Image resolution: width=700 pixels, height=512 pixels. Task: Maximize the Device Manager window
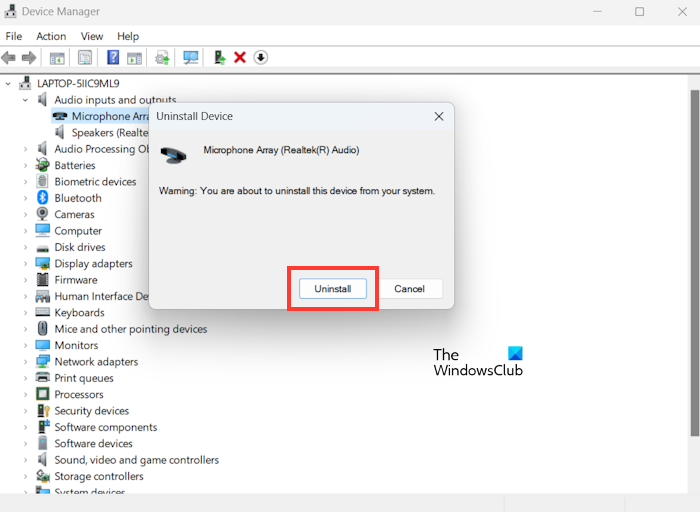(639, 12)
